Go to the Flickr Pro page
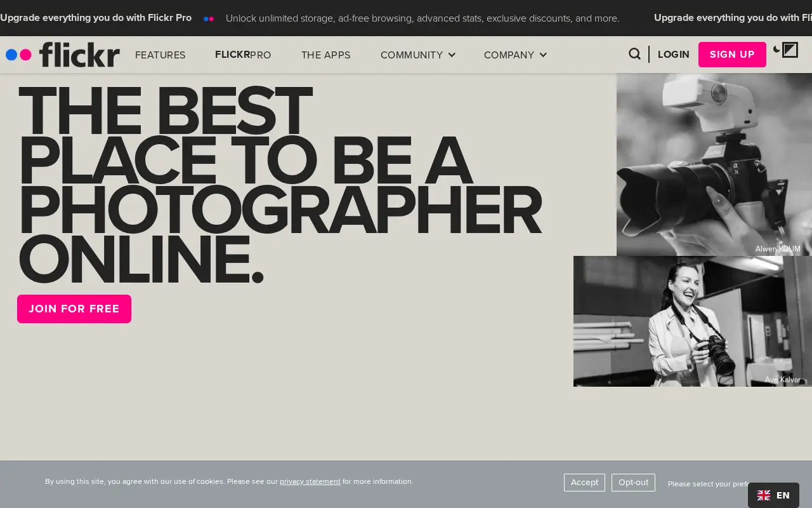Image resolution: width=812 pixels, height=508 pixels. (x=243, y=55)
